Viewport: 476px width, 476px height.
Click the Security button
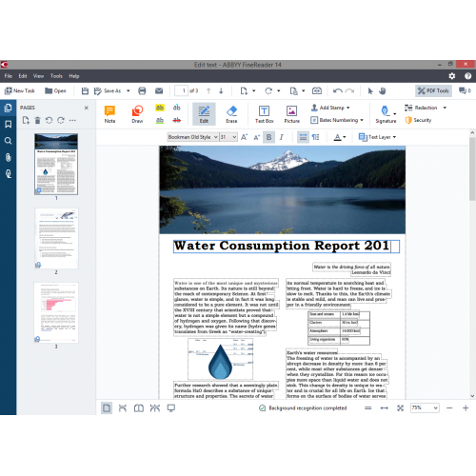(x=418, y=120)
